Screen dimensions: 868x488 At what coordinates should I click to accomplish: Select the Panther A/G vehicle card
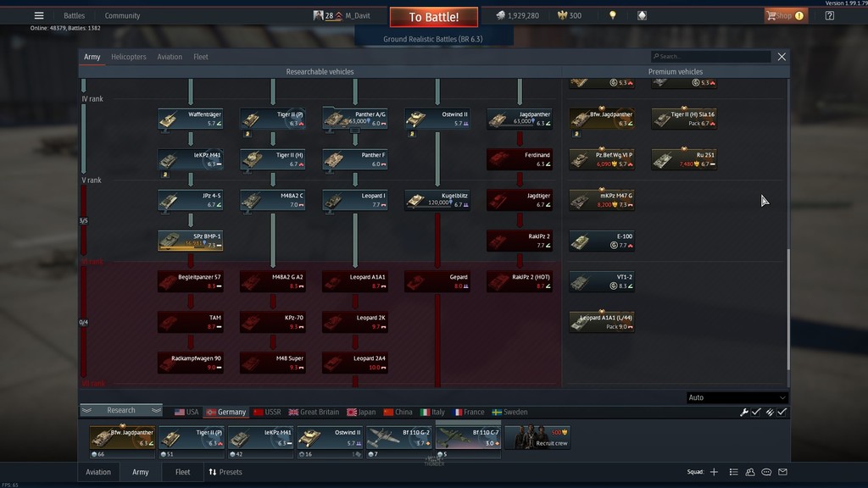coord(355,119)
